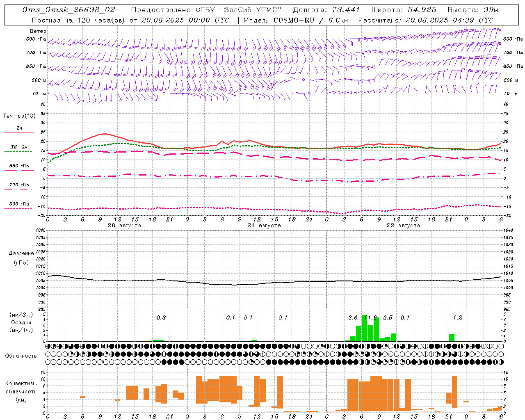Select the provider text ФГБУ "ЗапСиб УГМС"

pos(238,10)
